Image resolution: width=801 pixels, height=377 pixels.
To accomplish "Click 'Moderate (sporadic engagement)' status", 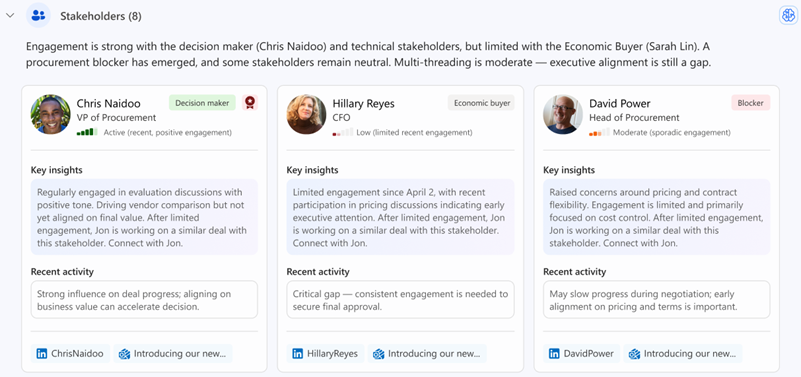I will (x=671, y=133).
